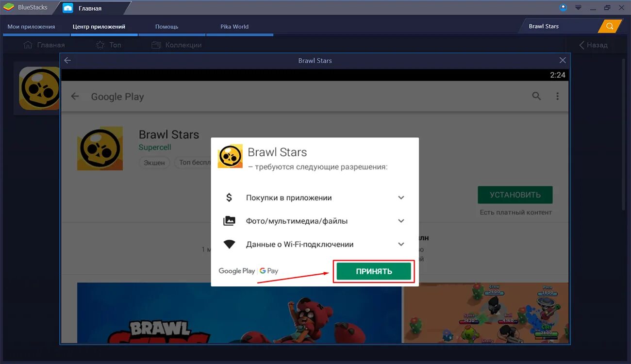Open the title bar dropdown menu arrow
Viewport: 631px width, 364px height.
pyautogui.click(x=578, y=7)
